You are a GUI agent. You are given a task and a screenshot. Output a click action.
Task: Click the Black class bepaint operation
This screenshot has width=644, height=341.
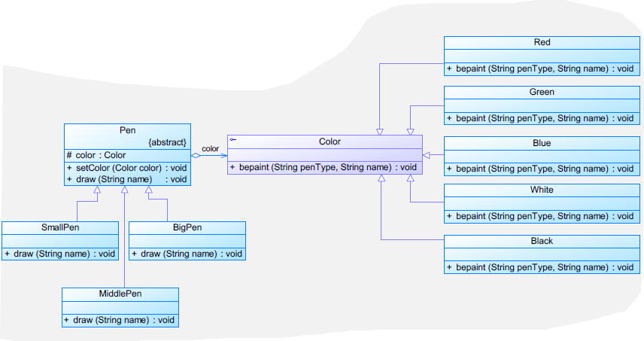click(x=542, y=267)
